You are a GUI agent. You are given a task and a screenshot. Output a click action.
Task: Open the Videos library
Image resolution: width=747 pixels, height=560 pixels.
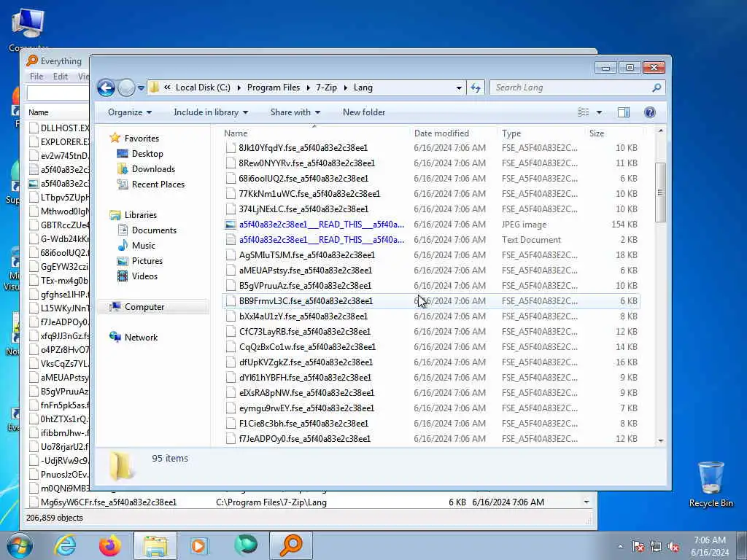tap(144, 276)
